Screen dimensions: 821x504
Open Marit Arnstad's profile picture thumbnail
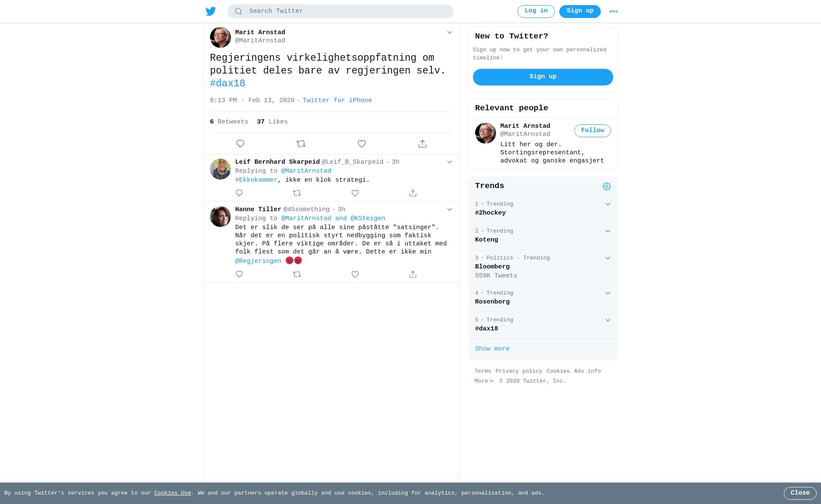coord(220,38)
